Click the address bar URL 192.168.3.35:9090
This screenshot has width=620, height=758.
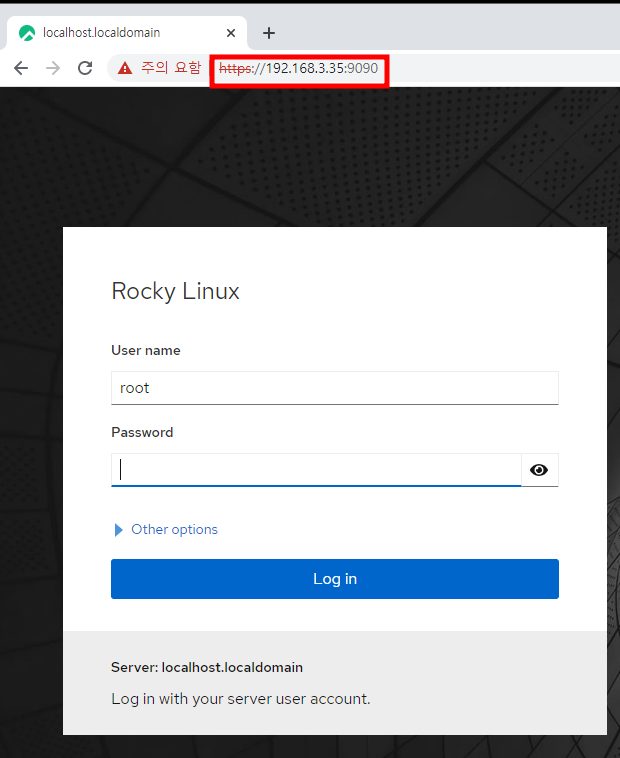299,68
